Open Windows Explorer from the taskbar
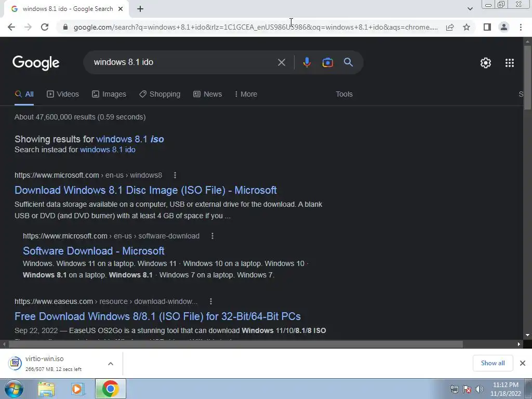The height and width of the screenshot is (399, 532). pos(46,389)
